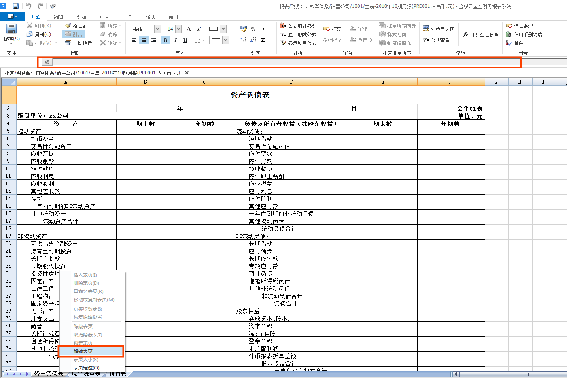567x378 pixels.
Task: Set alignment to right with the align-right icon
Action: coord(154,40)
